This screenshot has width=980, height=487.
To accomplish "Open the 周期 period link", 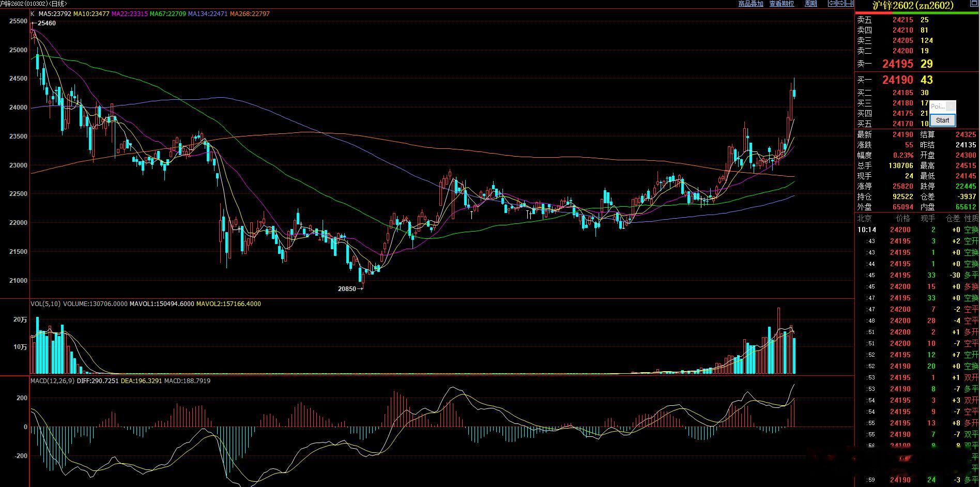I will (811, 4).
